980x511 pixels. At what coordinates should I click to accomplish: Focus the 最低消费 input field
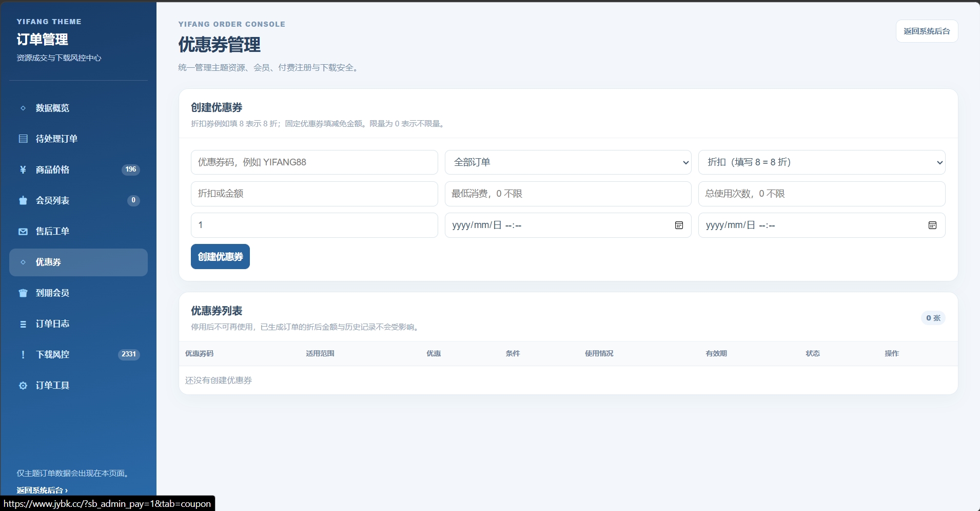568,194
